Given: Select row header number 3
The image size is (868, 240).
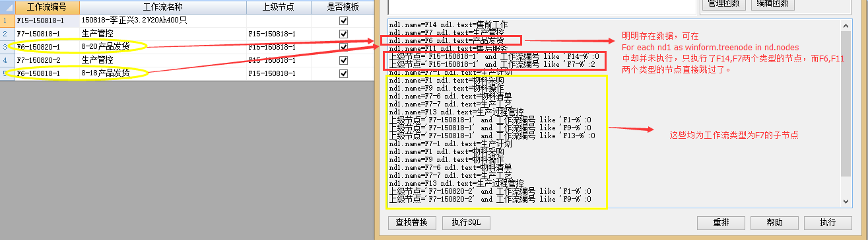Looking at the screenshot, I should pyautogui.click(x=7, y=47).
